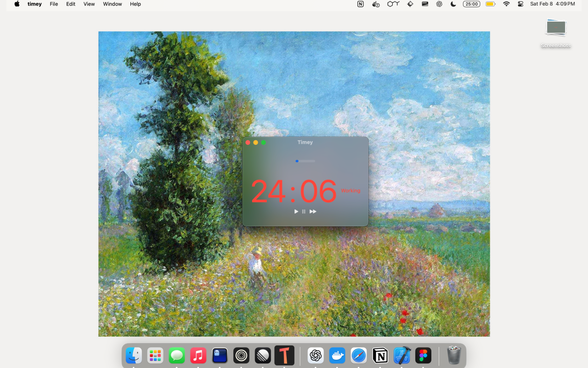Screen dimensions: 588x368
Task: Click the date and time in menu bar
Action: [x=553, y=4]
